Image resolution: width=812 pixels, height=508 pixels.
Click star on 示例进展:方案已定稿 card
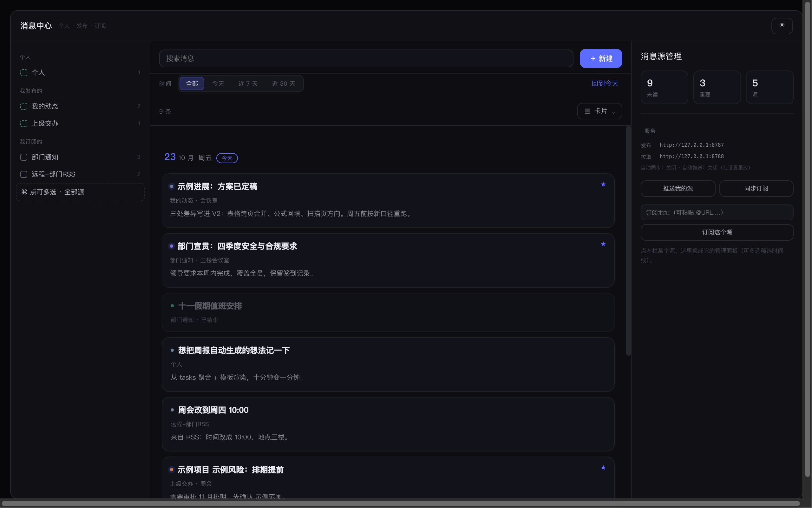tap(603, 184)
